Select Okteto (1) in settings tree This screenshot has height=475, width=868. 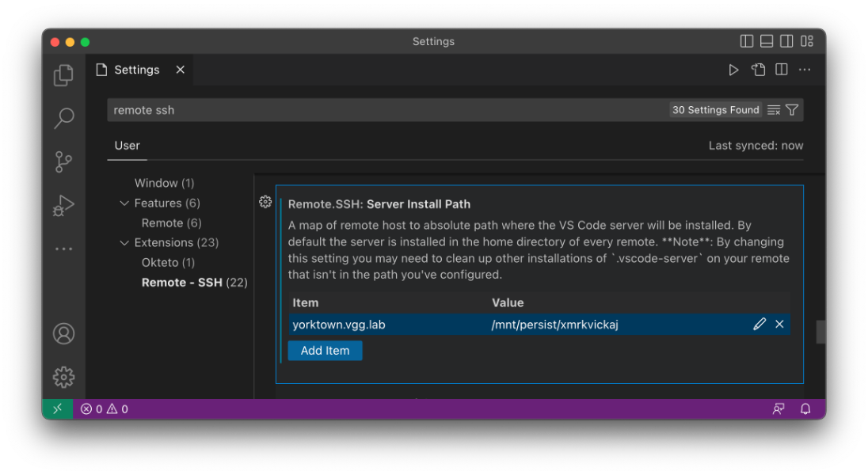(168, 262)
